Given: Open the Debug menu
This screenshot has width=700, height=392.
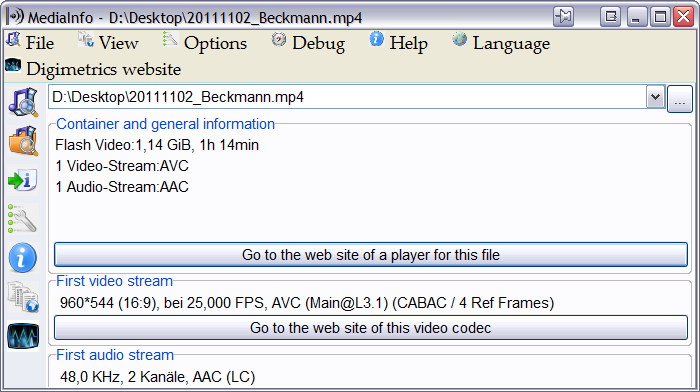Looking at the screenshot, I should pos(308,42).
